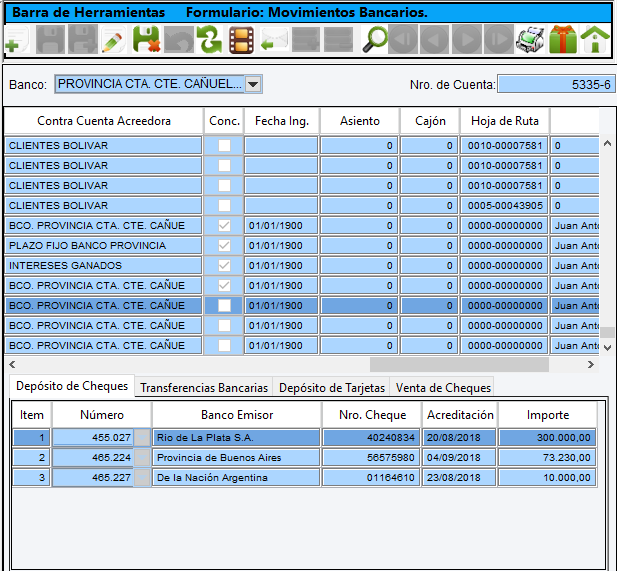Click the vertical scrollbar down arrow
The width and height of the screenshot is (617, 571).
point(608,348)
